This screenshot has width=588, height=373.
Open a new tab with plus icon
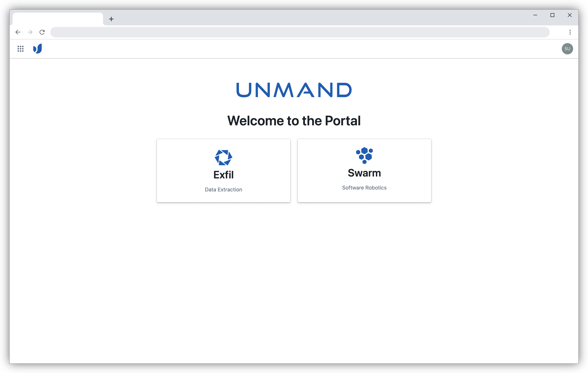point(111,19)
